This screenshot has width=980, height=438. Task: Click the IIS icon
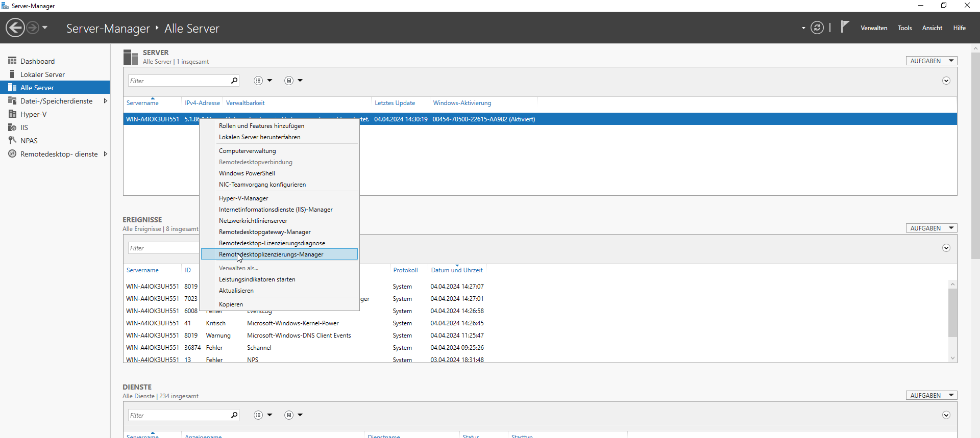[x=12, y=127]
